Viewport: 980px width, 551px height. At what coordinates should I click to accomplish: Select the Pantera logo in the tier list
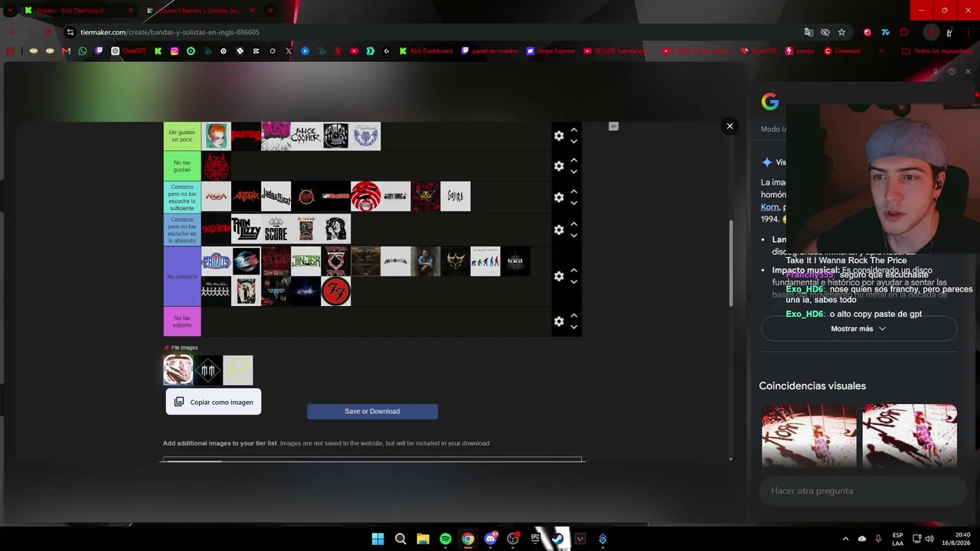coord(246,136)
